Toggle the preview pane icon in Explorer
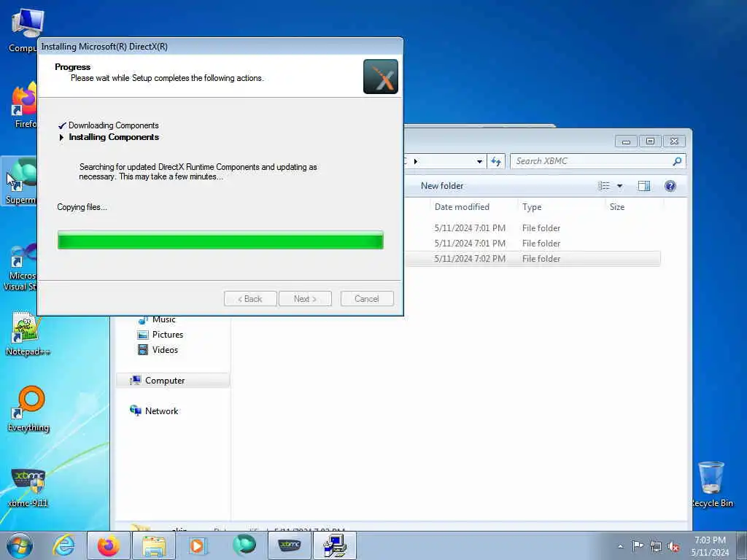This screenshot has height=560, width=747. (644, 186)
